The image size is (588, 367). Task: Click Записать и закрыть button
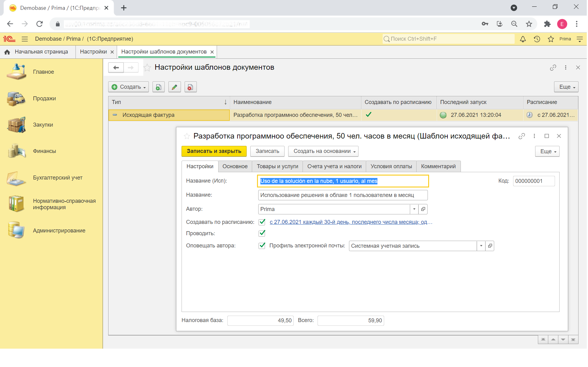pyautogui.click(x=215, y=151)
